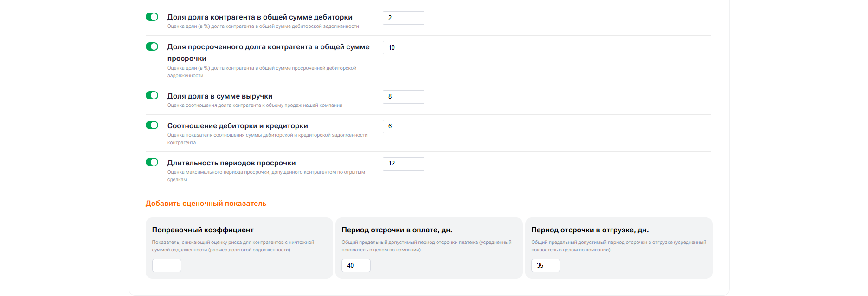Click the empty 'Поправочный коэффициент' input field
The height and width of the screenshot is (296, 868).
coord(167,265)
